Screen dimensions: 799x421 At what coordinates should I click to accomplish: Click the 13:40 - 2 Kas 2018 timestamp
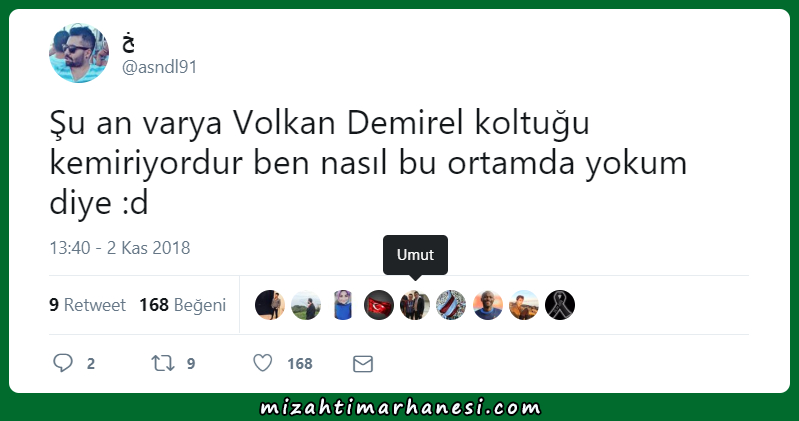pos(120,248)
